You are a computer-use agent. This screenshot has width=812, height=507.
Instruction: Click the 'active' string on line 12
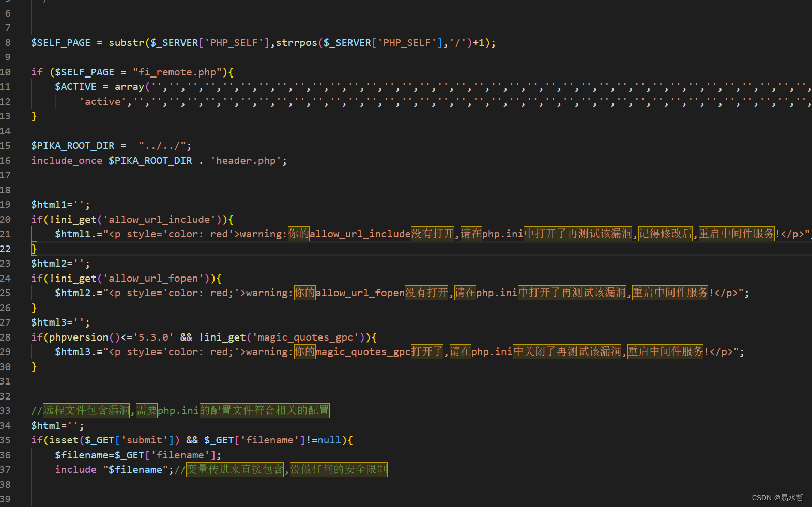pos(103,102)
